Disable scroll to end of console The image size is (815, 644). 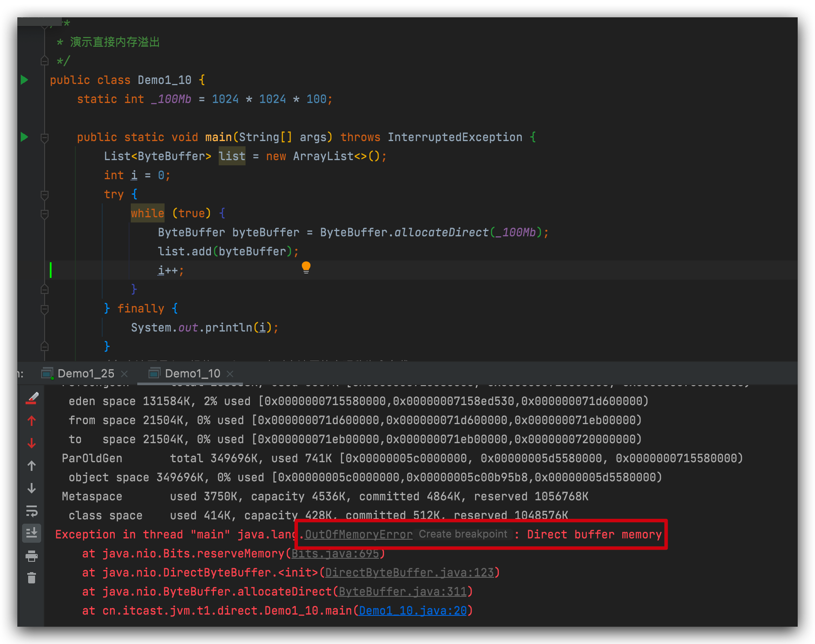click(32, 533)
